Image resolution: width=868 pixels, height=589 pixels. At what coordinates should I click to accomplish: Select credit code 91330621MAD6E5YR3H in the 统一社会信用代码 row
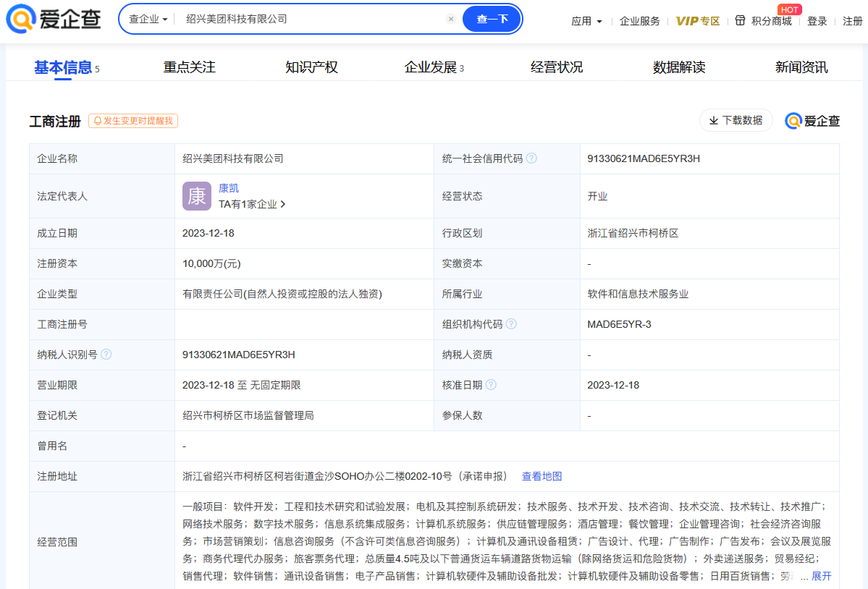644,158
